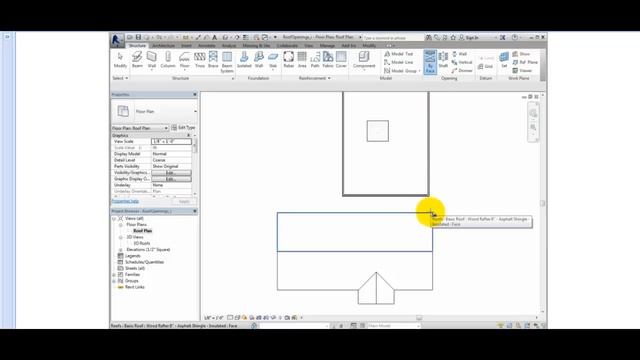Switch to the Analyze ribbon tab

click(229, 46)
